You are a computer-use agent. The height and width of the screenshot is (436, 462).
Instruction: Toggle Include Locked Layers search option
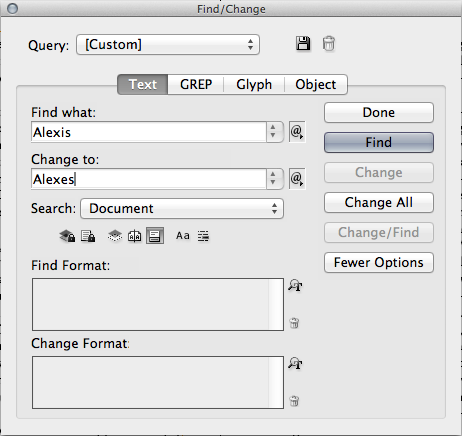pyautogui.click(x=67, y=236)
